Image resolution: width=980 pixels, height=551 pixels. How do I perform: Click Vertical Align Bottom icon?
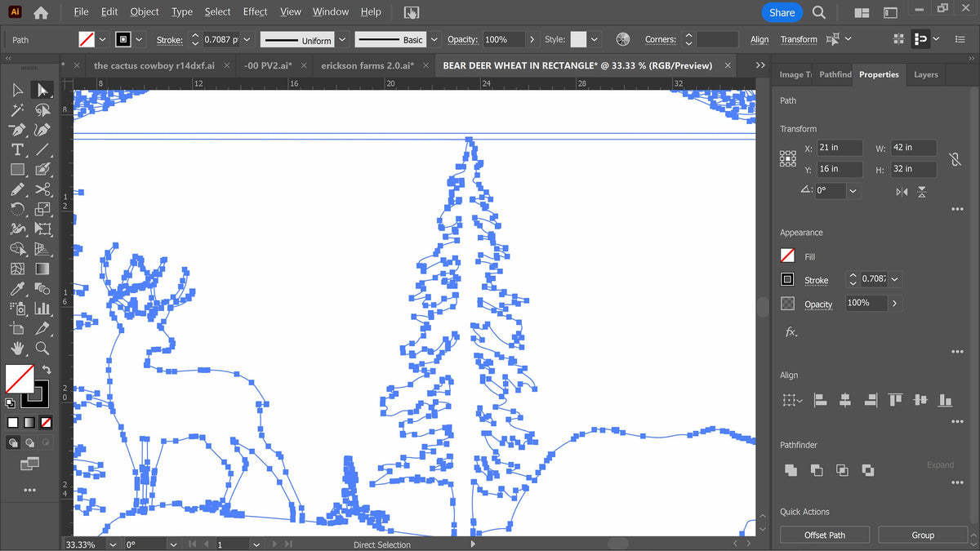(946, 400)
